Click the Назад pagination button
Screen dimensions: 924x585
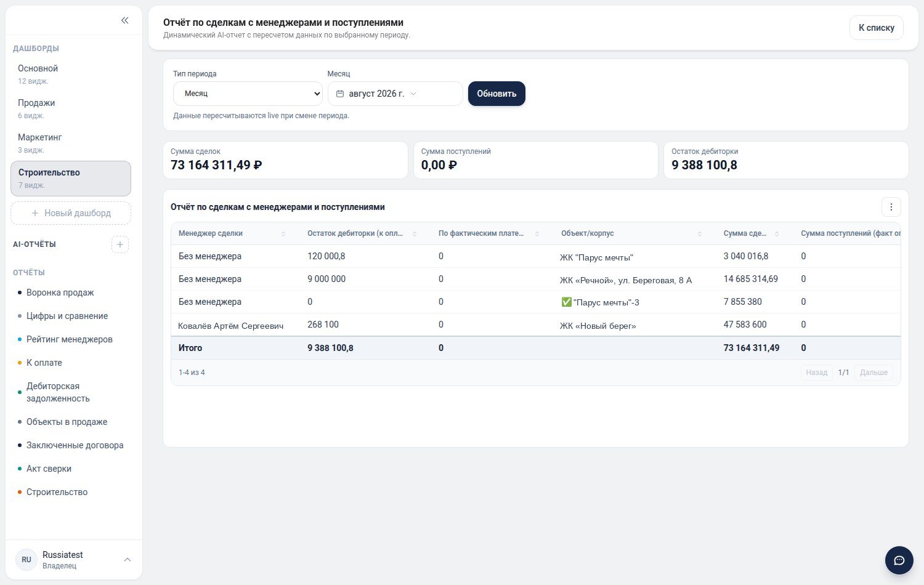click(817, 373)
